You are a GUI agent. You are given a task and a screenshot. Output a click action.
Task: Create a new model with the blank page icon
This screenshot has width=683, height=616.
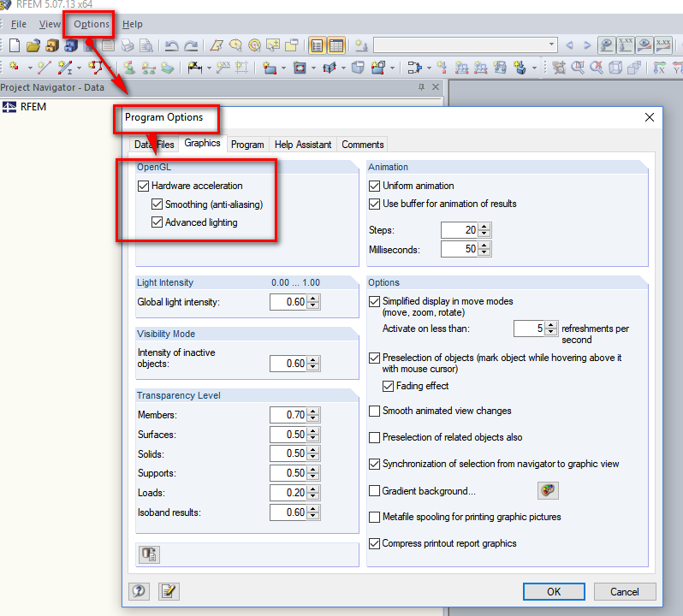click(15, 45)
